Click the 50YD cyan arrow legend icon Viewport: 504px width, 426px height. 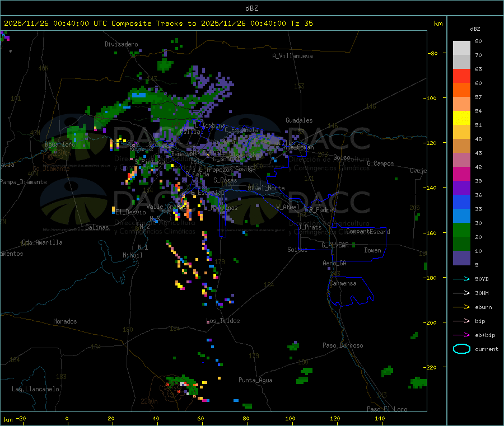[461, 279]
